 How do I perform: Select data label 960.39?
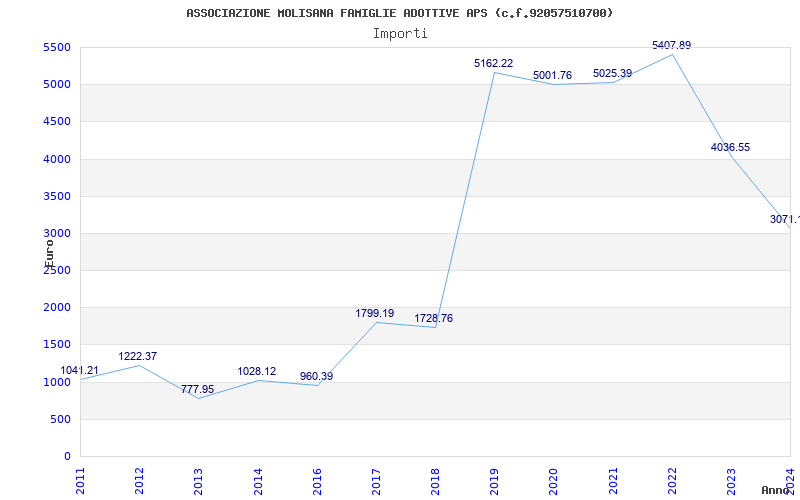point(316,377)
